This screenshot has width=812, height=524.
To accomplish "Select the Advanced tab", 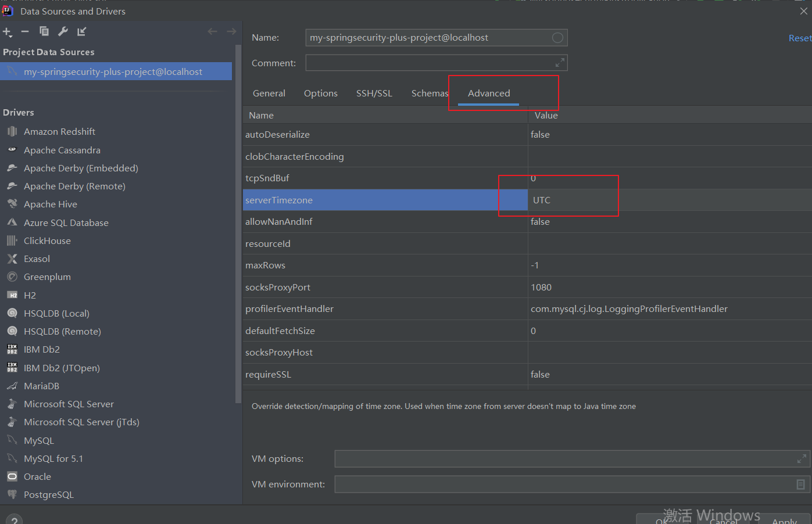I will tap(489, 93).
